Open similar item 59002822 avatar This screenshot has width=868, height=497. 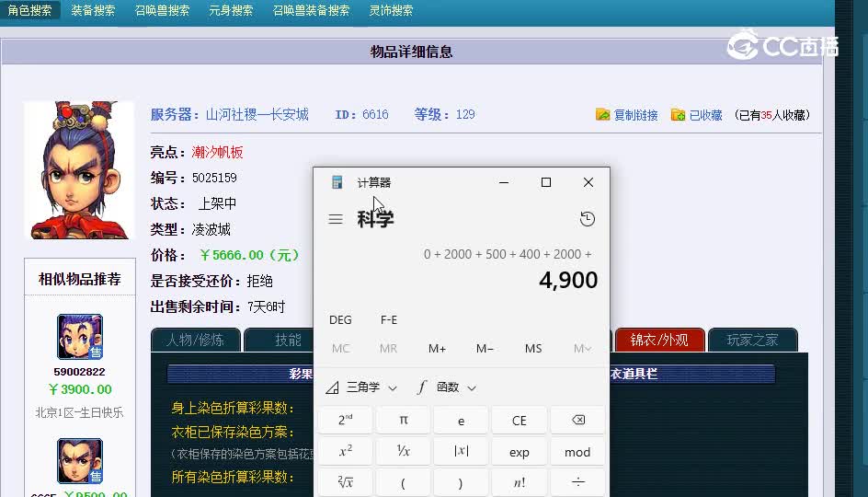click(x=80, y=337)
